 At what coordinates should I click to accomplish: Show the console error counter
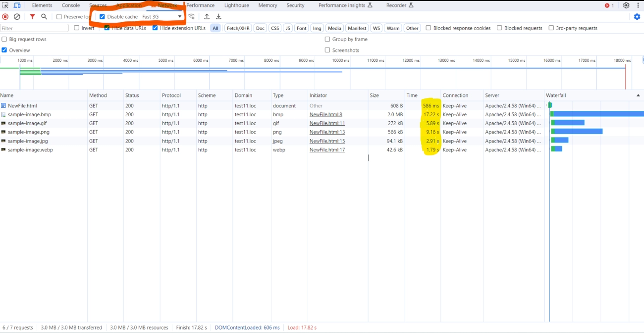click(x=609, y=5)
